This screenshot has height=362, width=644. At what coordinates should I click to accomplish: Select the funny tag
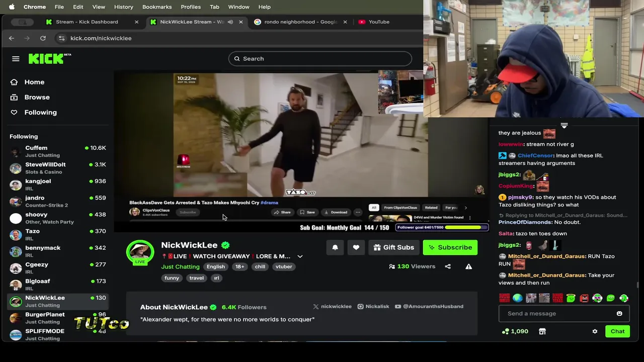172,278
